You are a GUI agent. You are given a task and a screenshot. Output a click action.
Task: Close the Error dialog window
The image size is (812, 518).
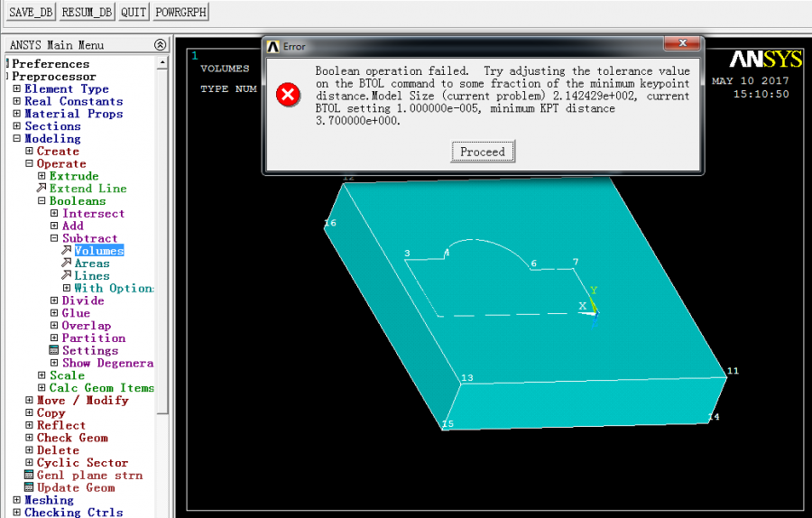682,43
